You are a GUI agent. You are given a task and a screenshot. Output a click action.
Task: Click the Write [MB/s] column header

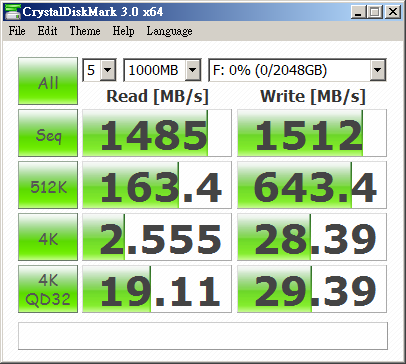[x=313, y=97]
